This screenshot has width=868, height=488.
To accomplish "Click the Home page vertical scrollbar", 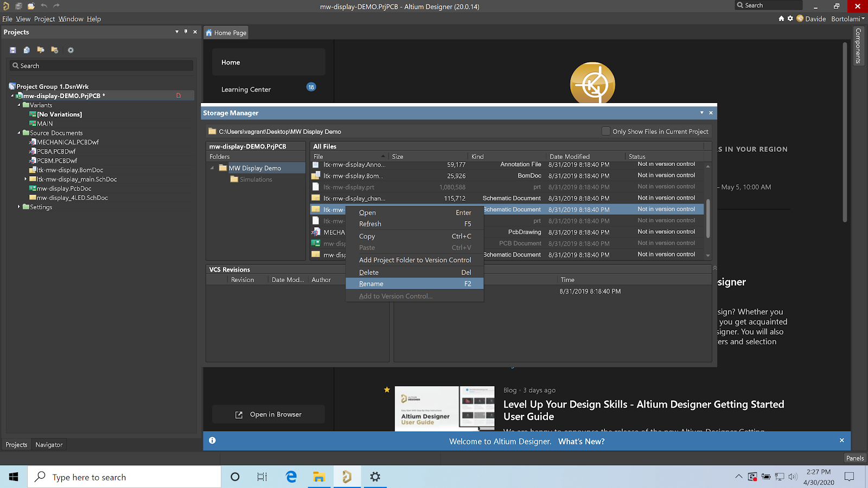I will pos(845,133).
